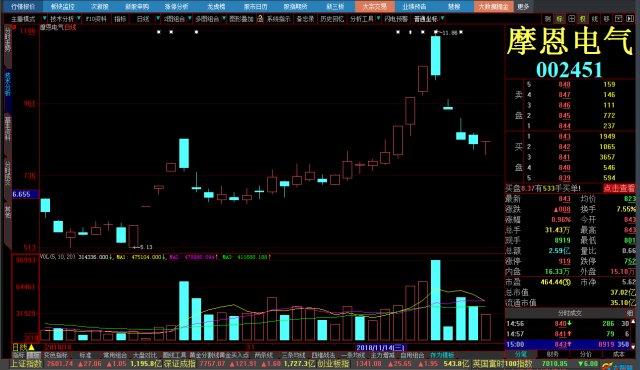Click the 细 detail icon beside 分时成交
Viewport: 640px width, 370px height.
click(630, 313)
